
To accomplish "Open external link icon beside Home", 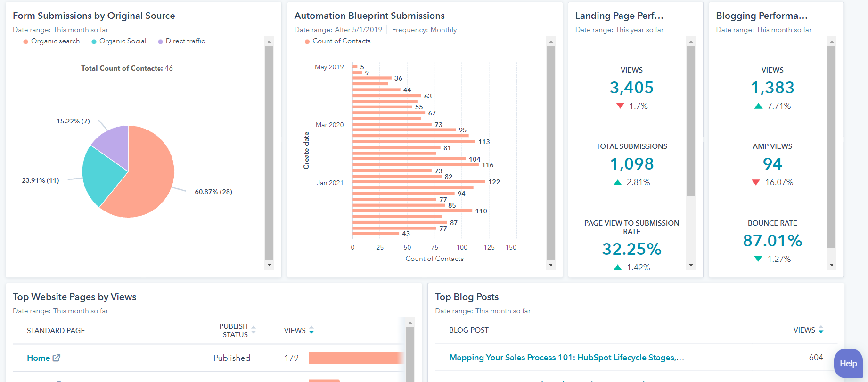I will (x=57, y=358).
